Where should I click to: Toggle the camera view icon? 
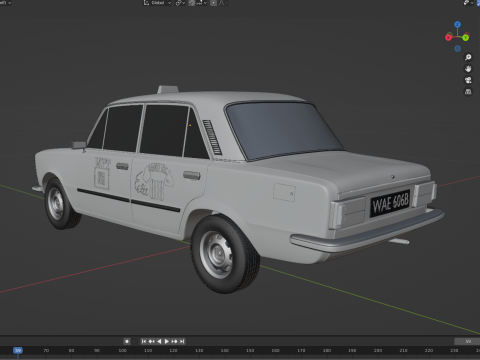pos(468,80)
